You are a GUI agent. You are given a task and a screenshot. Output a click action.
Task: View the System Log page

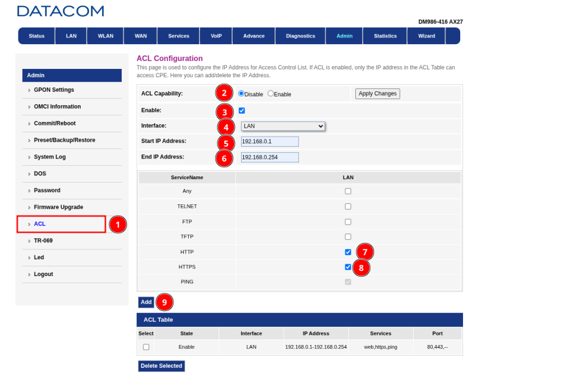click(x=50, y=157)
